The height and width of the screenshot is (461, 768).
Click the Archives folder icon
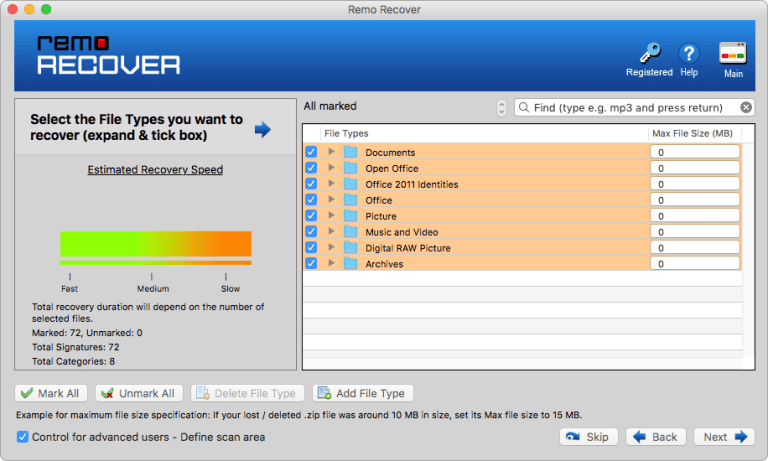point(350,264)
